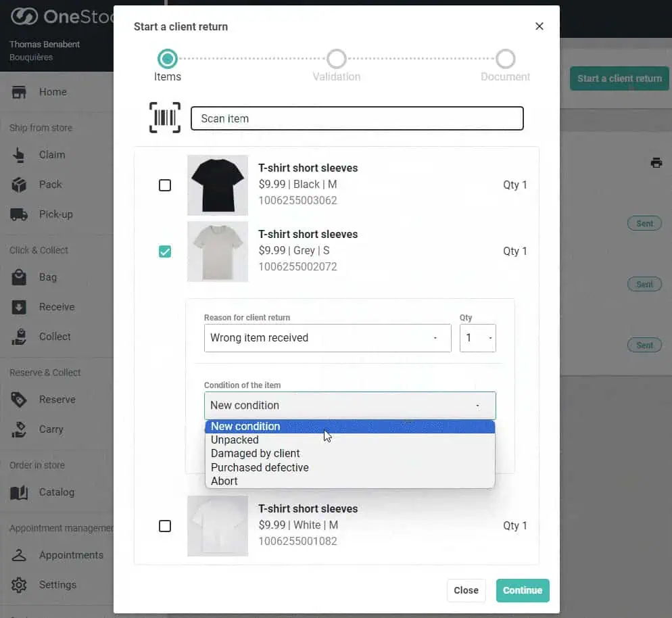This screenshot has height=618, width=672.
Task: Open the Reserve tag icon
Action: pos(18,400)
